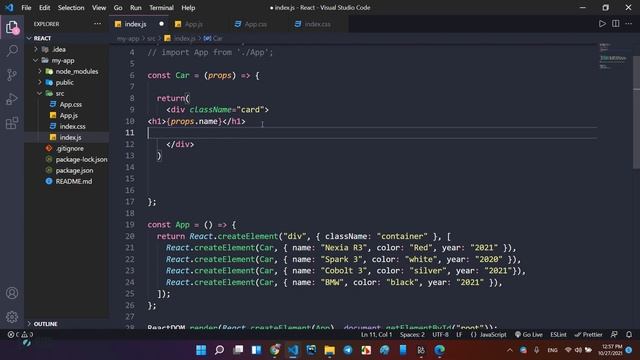Screen dimensions: 640x360
Task: Open File Explorer from taskbar
Action: 329,350
